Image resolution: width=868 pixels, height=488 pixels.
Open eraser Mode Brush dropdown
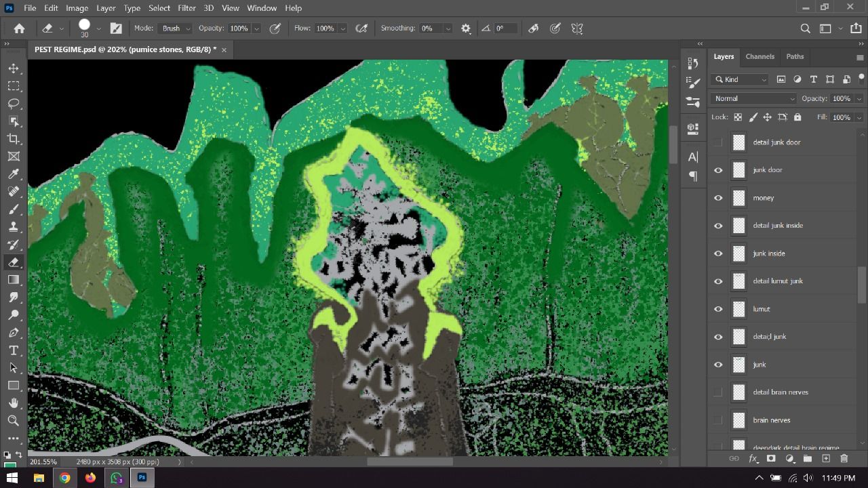pos(176,28)
